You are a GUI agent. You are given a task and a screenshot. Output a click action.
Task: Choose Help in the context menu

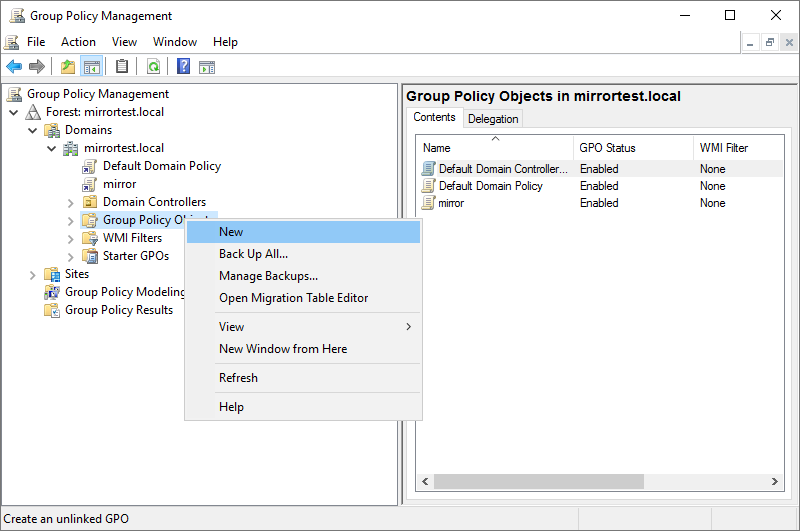click(303, 407)
